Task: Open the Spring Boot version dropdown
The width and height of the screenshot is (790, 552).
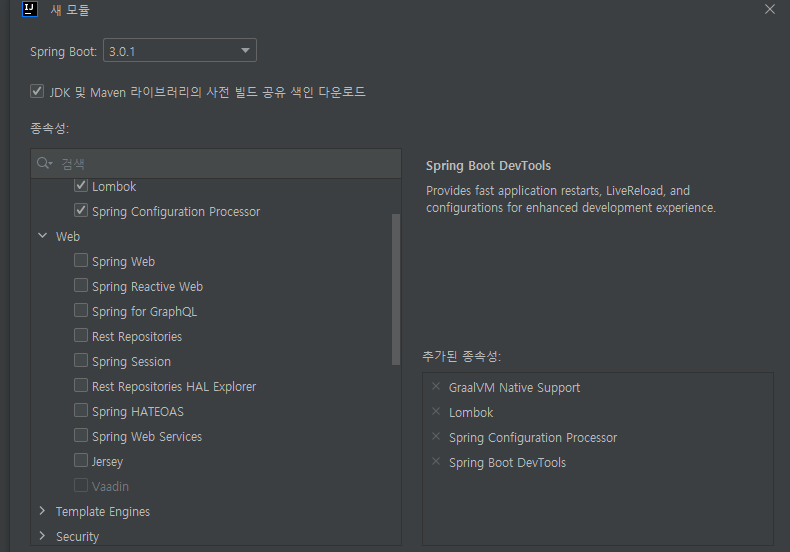Action: coord(180,50)
